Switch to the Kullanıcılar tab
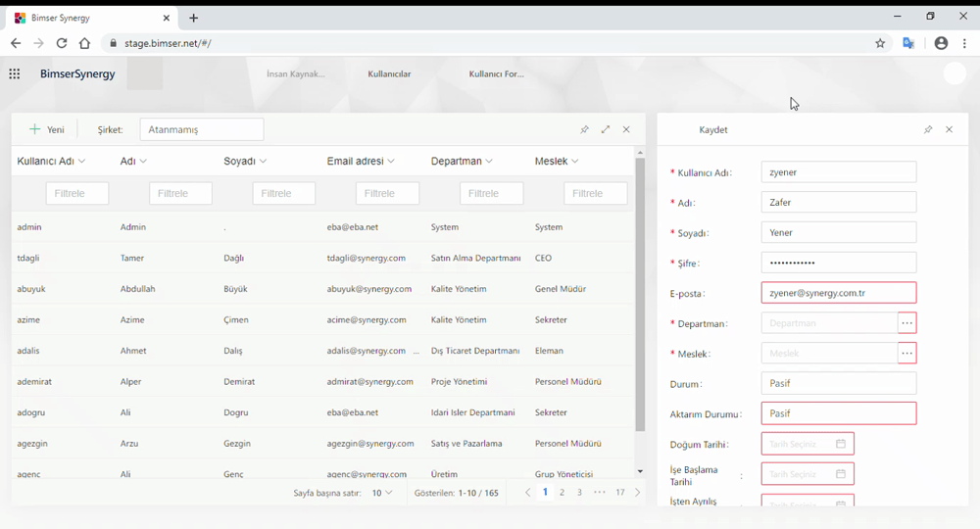 coord(389,74)
